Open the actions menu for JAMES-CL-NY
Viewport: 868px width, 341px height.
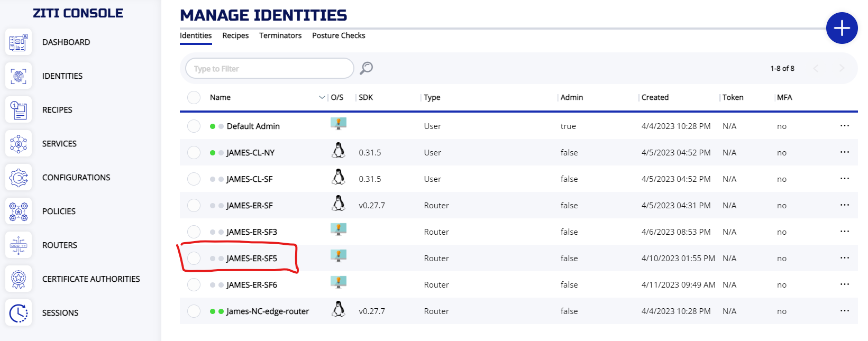844,152
